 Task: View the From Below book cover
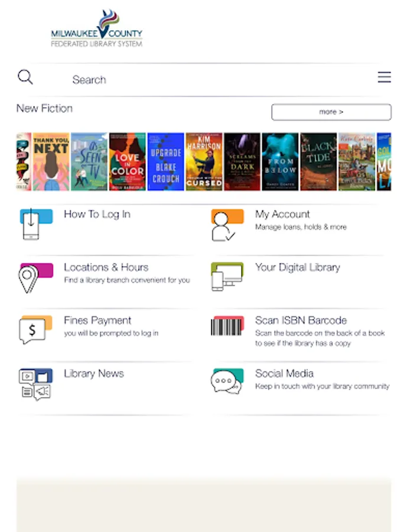click(280, 161)
